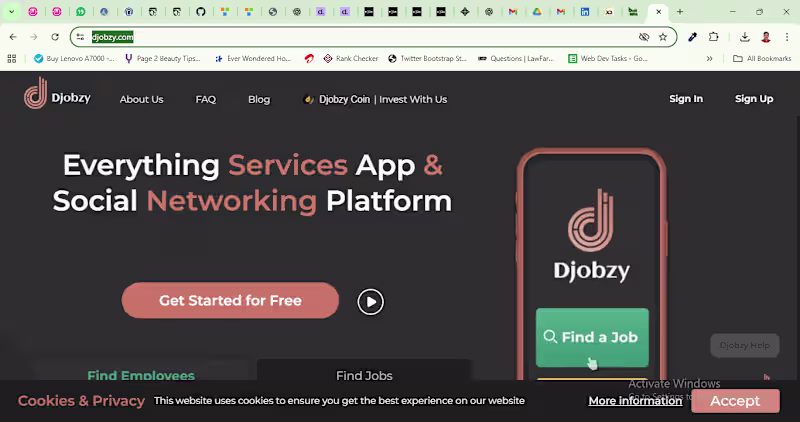
Task: Open the Blog page
Action: [259, 100]
